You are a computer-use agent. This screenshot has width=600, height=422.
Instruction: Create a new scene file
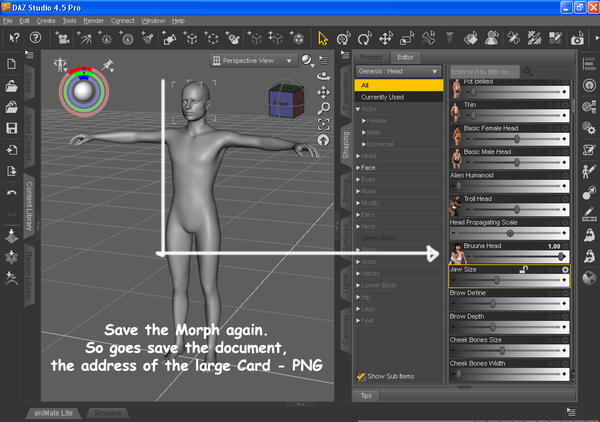point(11,64)
